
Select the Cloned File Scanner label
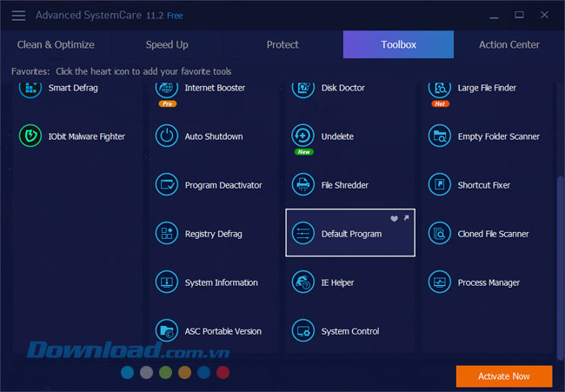click(x=494, y=234)
